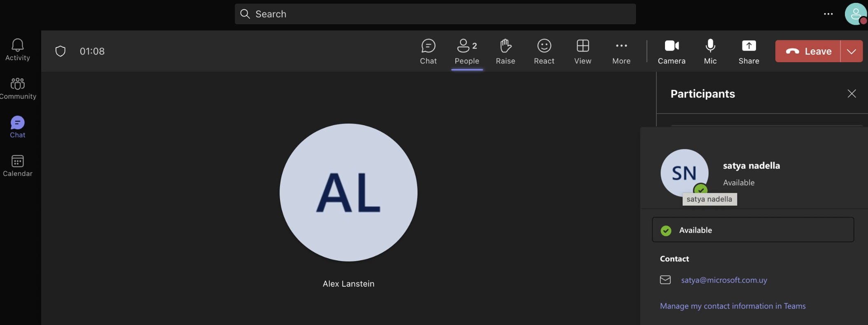Open Manage my contact information link

[733, 306]
